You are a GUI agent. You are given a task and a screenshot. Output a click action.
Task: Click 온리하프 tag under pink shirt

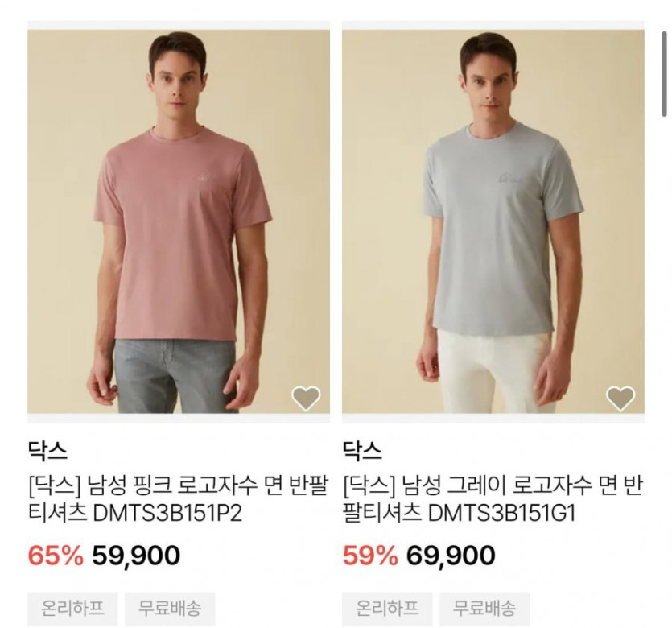(73, 608)
